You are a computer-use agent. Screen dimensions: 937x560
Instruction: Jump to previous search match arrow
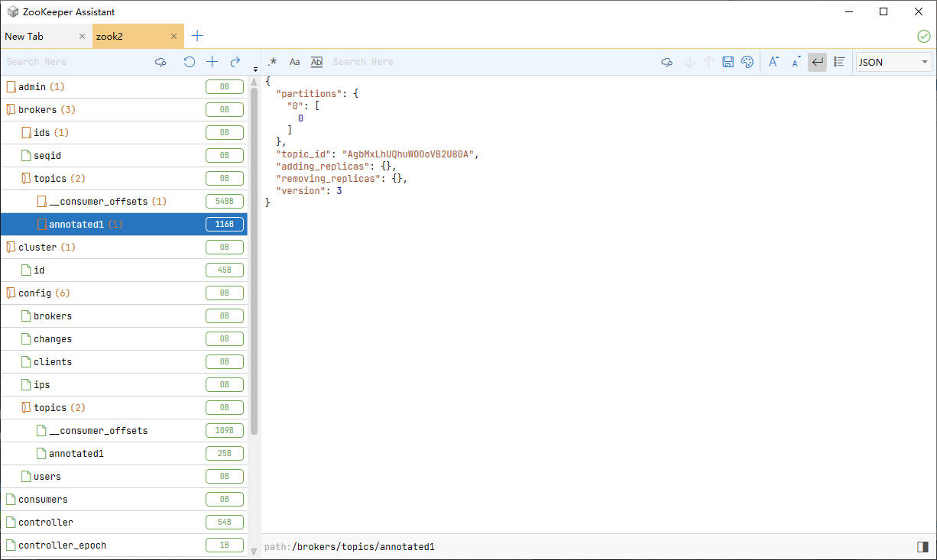(x=708, y=62)
